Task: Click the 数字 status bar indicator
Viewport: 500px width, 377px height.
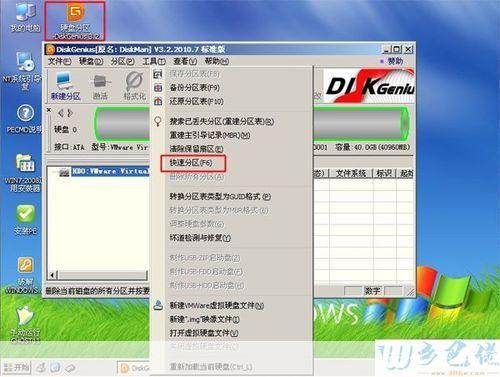Action: (372, 291)
